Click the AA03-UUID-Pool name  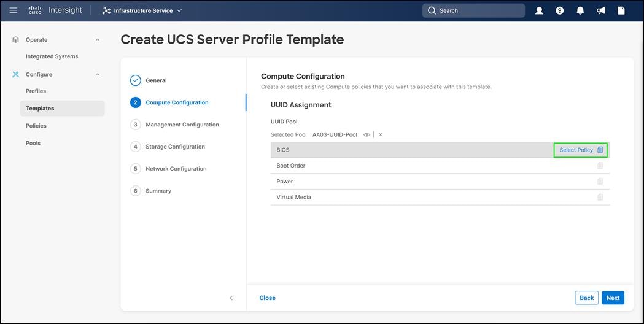pyautogui.click(x=335, y=134)
